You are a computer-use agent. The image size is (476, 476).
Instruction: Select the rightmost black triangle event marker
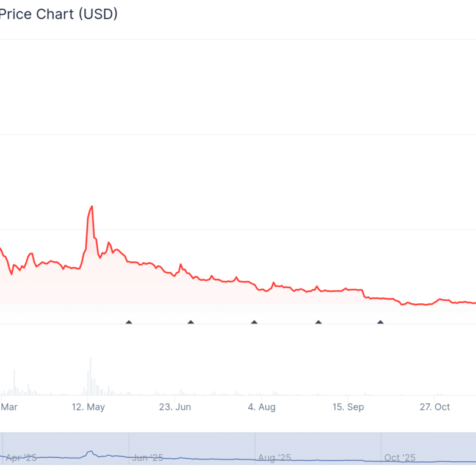point(380,322)
